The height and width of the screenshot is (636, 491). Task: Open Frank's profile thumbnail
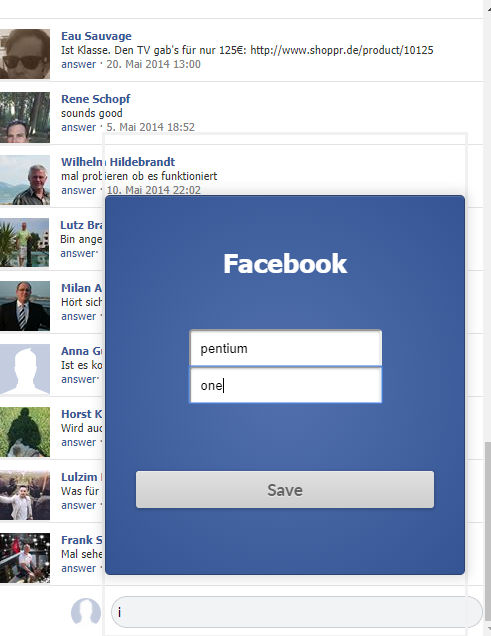[25, 558]
